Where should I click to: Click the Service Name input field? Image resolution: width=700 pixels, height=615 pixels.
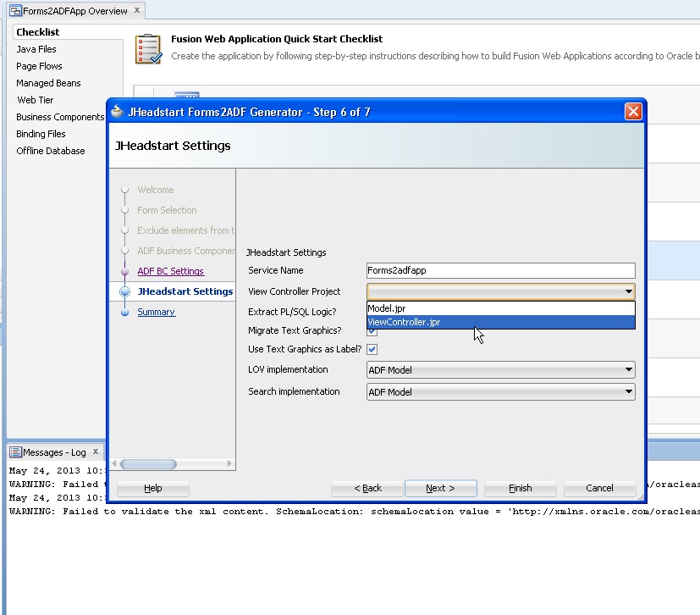click(x=500, y=270)
